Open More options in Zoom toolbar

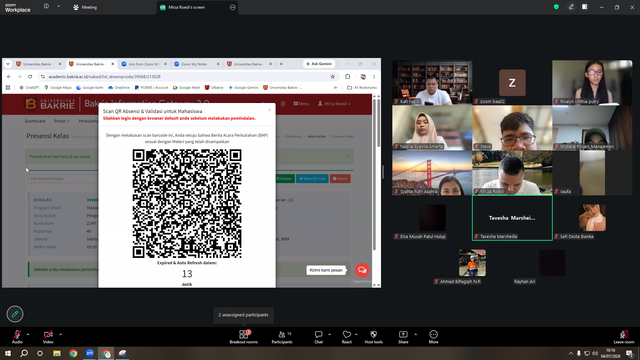pos(433,337)
